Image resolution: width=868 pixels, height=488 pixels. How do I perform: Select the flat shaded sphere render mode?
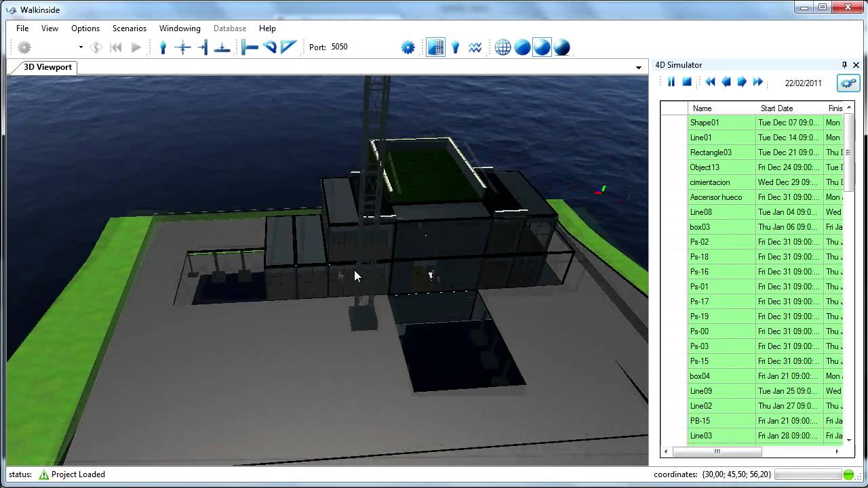coord(522,47)
